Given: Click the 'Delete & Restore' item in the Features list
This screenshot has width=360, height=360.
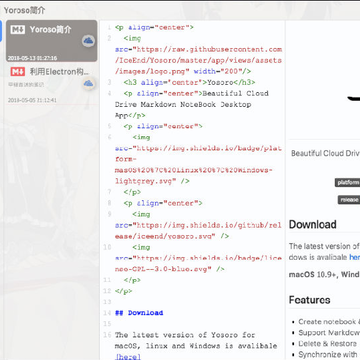Looking at the screenshot, I should tap(327, 343).
